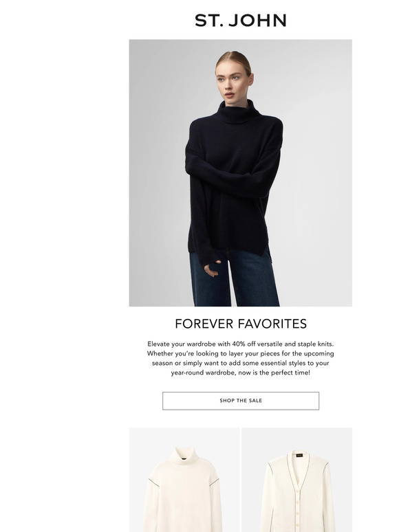Select the ivory turtleneck sweater product image
This screenshot has width=399, height=532.
pyautogui.click(x=184, y=480)
